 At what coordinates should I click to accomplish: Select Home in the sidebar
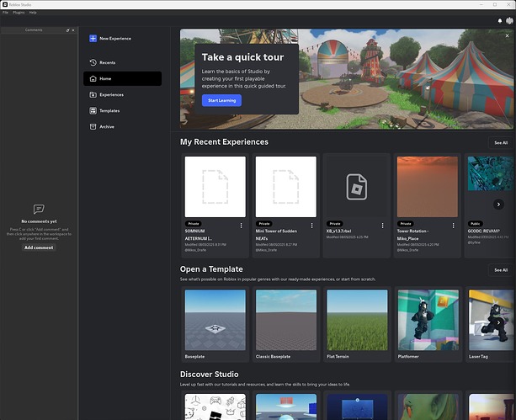coord(122,78)
